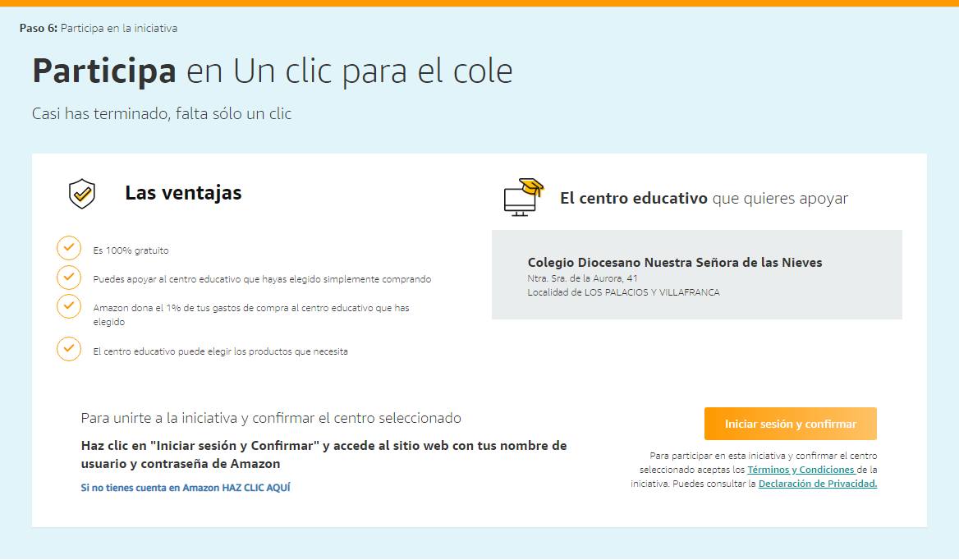Click the 'Paso 6: Participa en la iniciativa' step label
This screenshot has width=959, height=560.
pyautogui.click(x=99, y=29)
